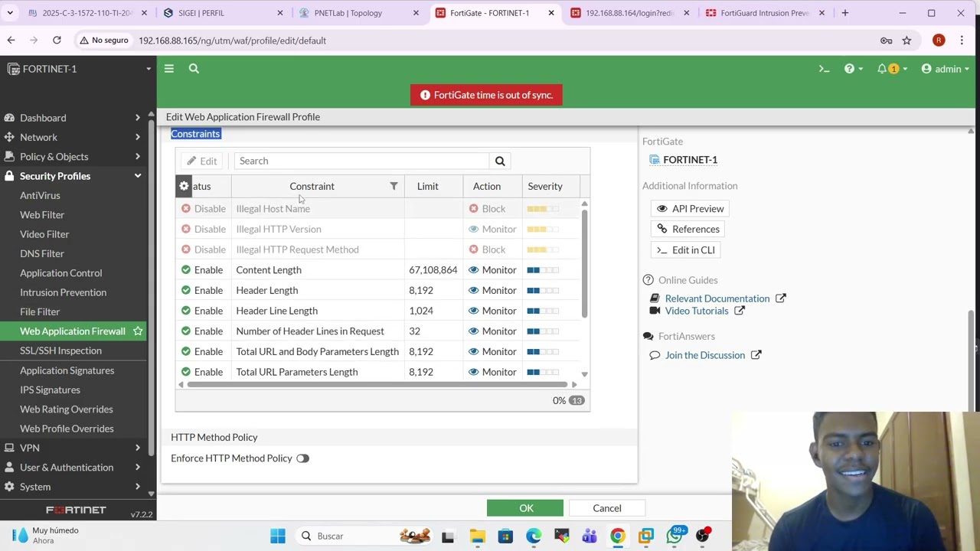The width and height of the screenshot is (980, 551).
Task: Open the help question mark menu
Action: point(853,69)
